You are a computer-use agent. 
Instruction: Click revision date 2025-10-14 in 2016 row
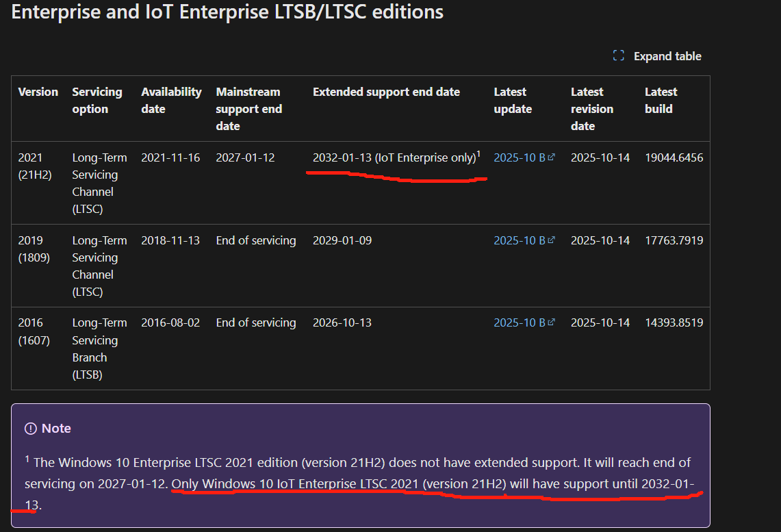600,322
